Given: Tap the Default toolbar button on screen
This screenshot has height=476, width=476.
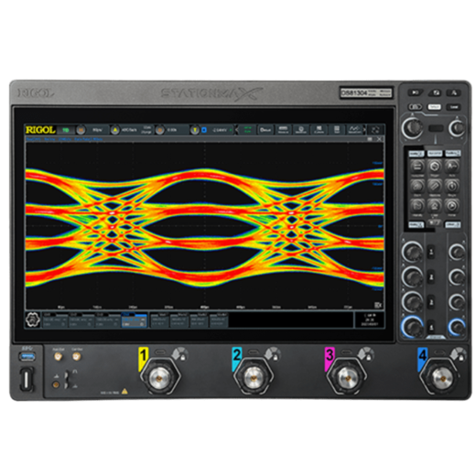Looking at the screenshot, I should point(265,130).
